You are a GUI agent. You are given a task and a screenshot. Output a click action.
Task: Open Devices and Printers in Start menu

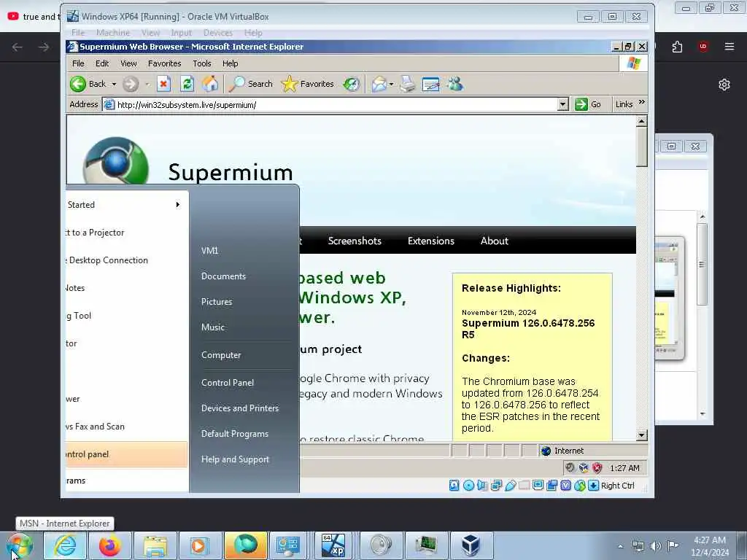click(x=239, y=408)
